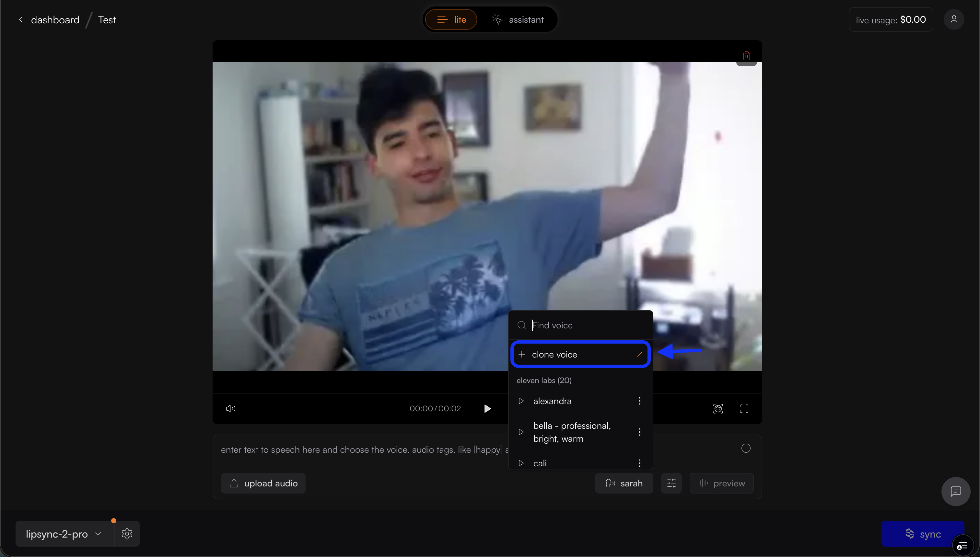Select the cali voice
Image resolution: width=980 pixels, height=557 pixels.
pyautogui.click(x=540, y=463)
